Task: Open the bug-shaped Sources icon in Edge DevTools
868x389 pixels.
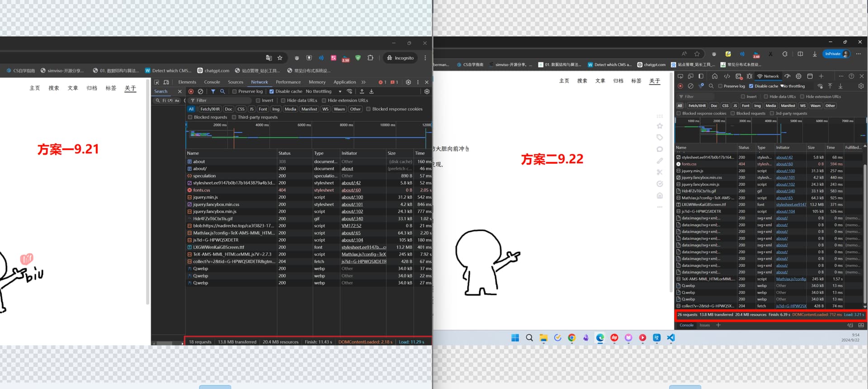Action: [750, 76]
